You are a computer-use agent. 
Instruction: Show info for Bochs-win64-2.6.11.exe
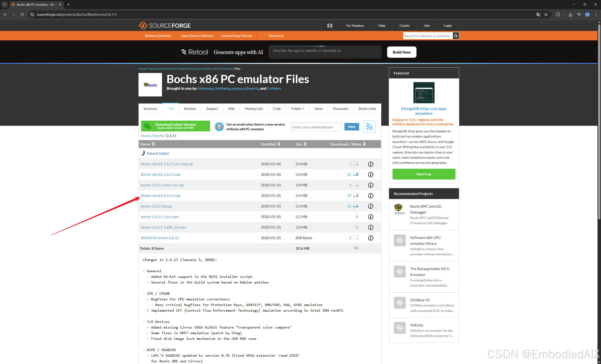pyautogui.click(x=370, y=196)
